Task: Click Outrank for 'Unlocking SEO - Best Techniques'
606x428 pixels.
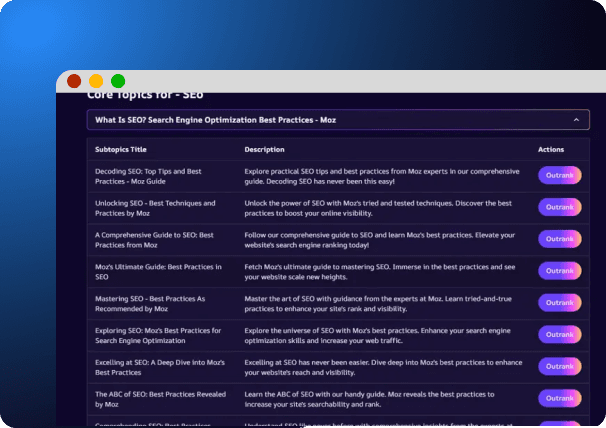Action: click(560, 207)
